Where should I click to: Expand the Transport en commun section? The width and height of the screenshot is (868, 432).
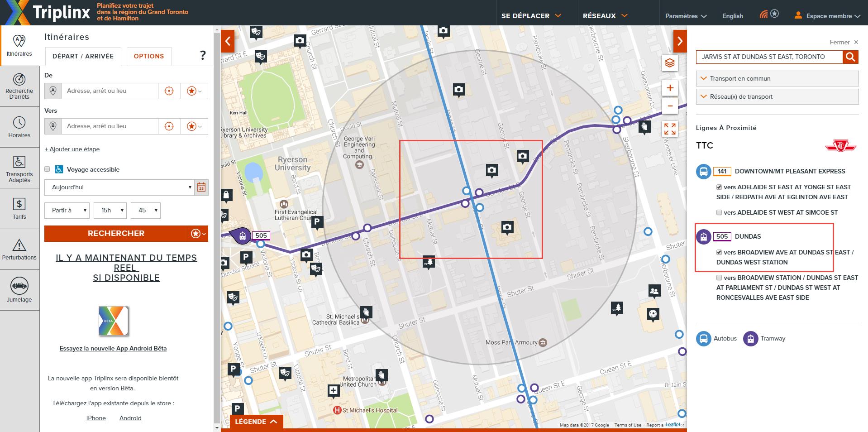(777, 78)
